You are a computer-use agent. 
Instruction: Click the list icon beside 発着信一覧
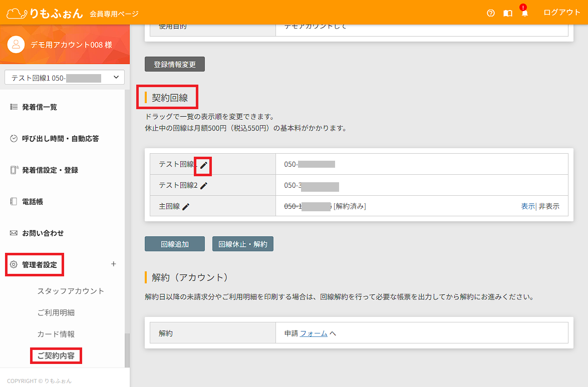tap(14, 107)
